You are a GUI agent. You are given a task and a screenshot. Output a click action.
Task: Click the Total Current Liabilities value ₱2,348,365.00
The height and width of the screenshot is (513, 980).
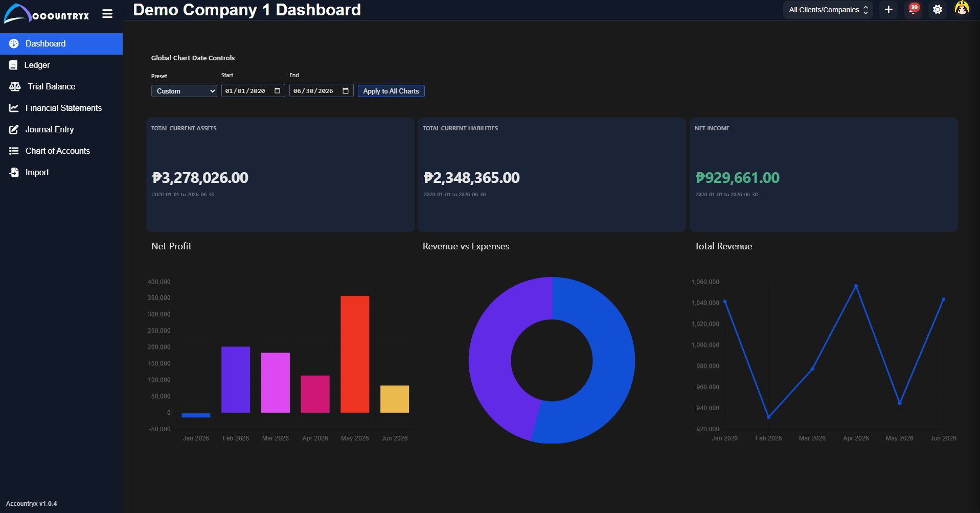click(x=471, y=178)
